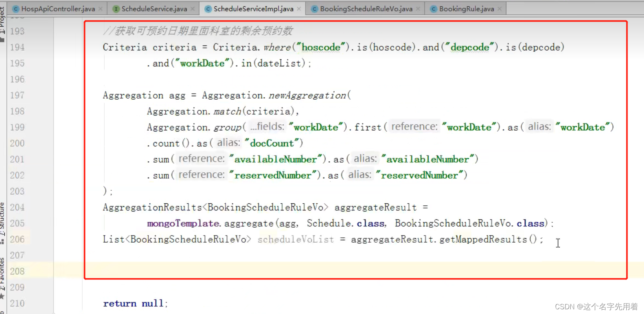Close the BookingScheduleRuleVo.java tab
Viewport: 644px width, 314px height.
pos(418,9)
